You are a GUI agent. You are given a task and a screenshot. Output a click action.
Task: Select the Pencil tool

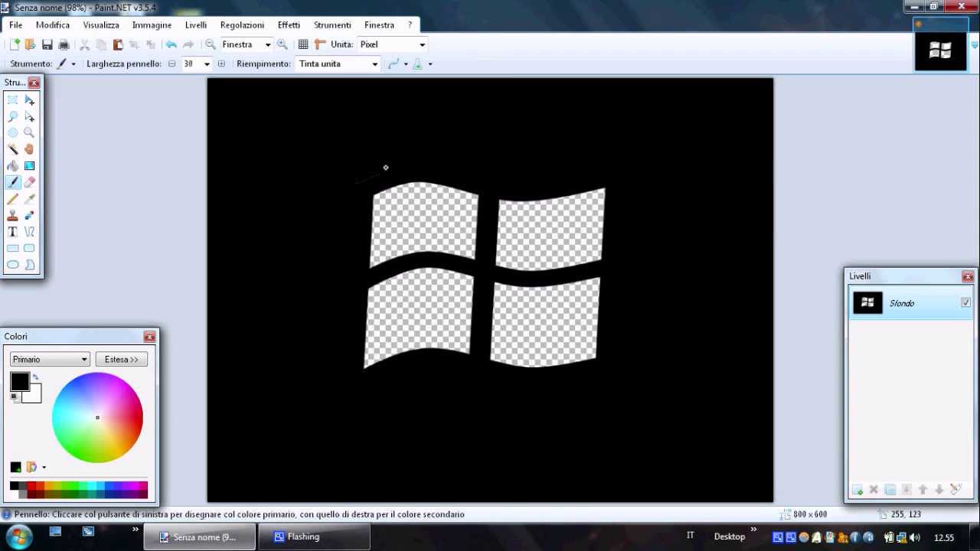click(x=13, y=199)
